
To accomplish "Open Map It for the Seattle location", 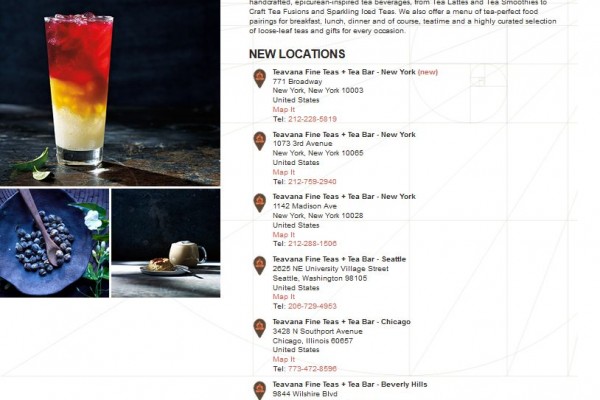I will (x=284, y=297).
